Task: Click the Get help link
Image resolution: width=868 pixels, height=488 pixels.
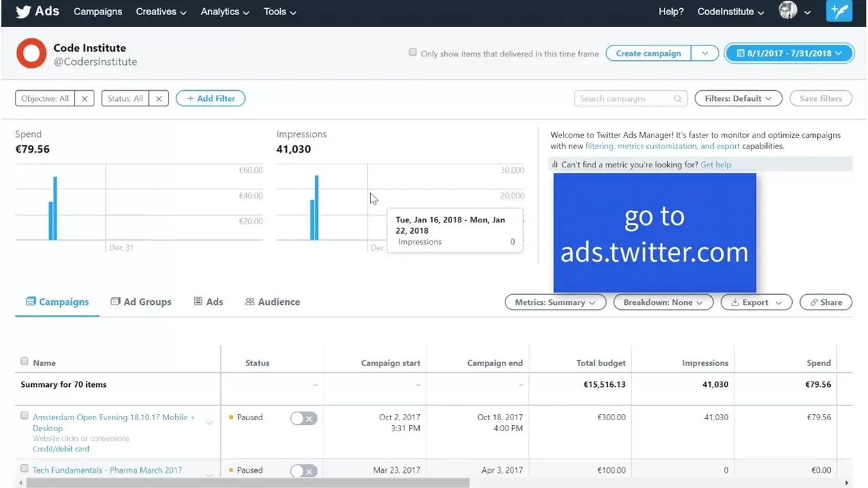Action: (716, 165)
